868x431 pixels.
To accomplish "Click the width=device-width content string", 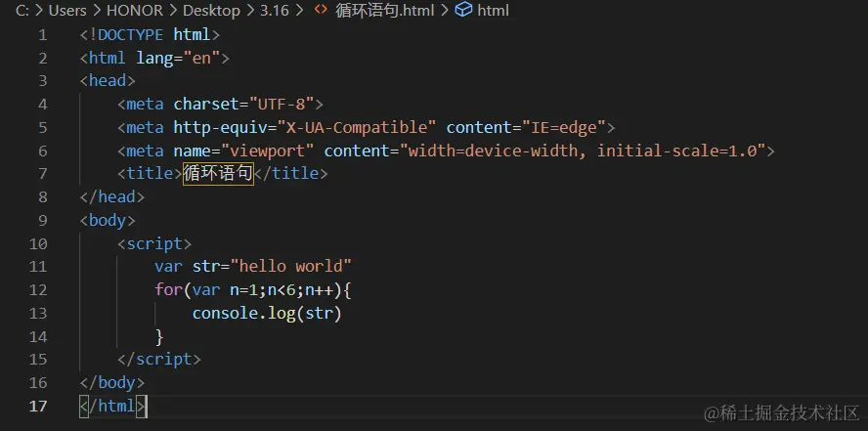I will click(x=583, y=151).
